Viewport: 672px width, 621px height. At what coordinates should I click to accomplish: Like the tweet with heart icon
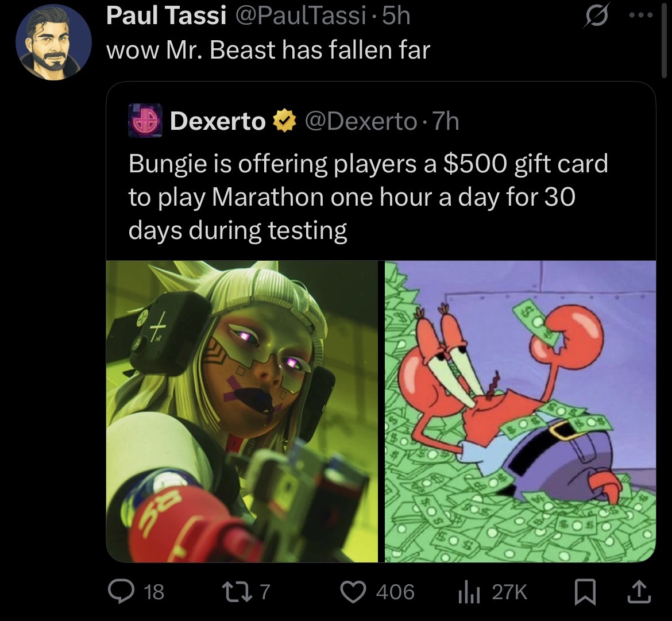tap(353, 592)
